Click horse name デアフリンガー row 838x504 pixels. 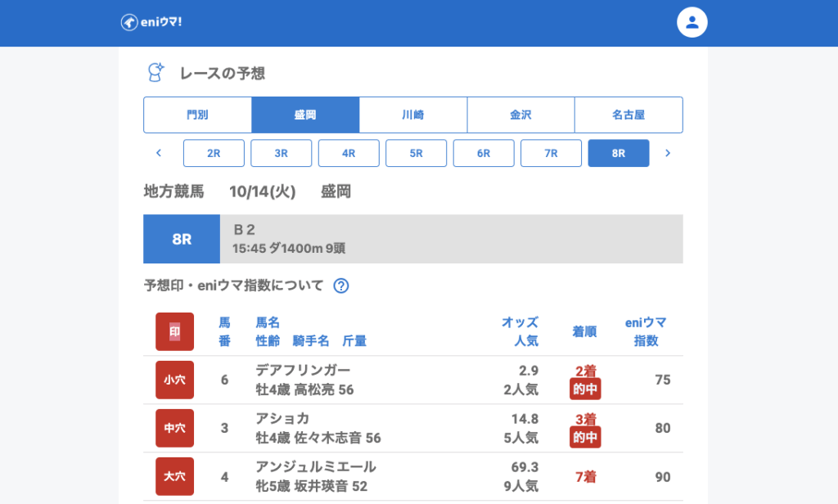coord(303,371)
